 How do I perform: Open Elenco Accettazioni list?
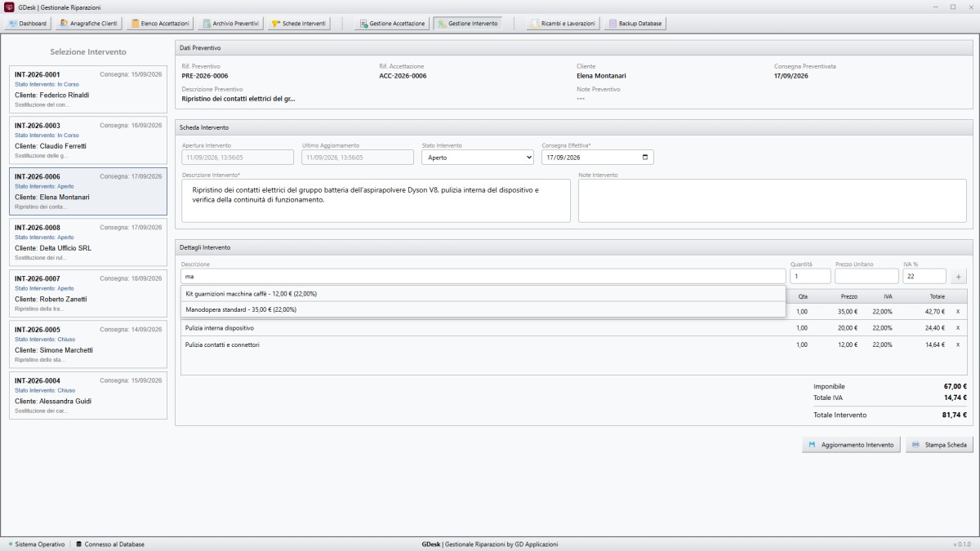click(x=160, y=24)
